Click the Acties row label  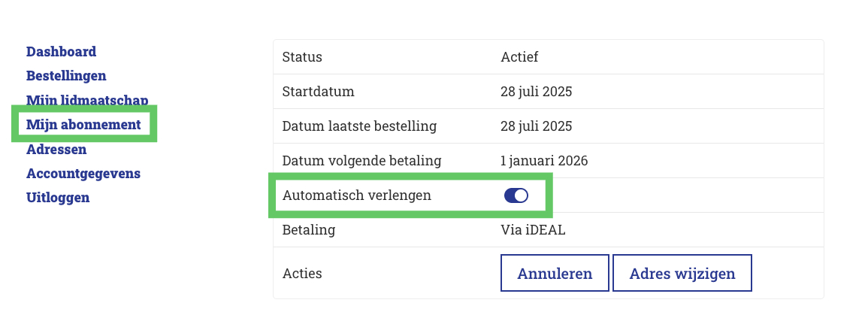302,274
